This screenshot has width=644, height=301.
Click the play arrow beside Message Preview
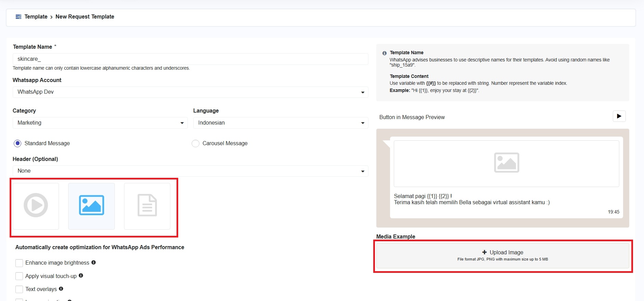point(619,116)
